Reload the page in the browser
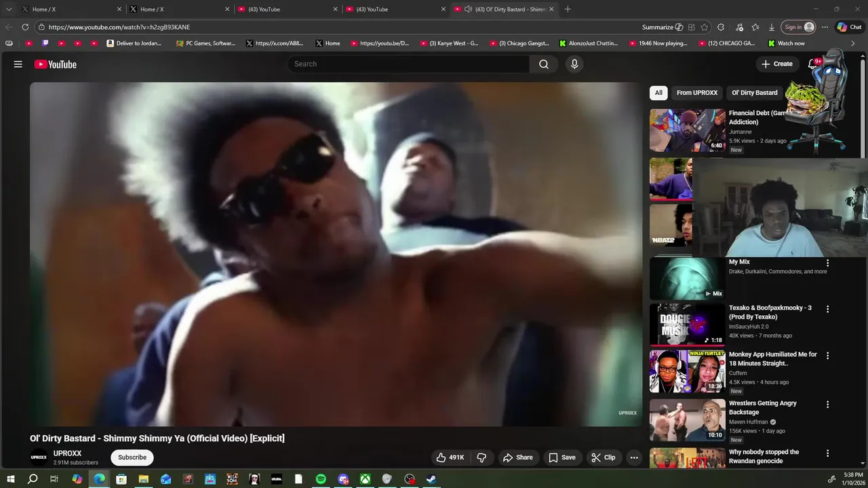The width and height of the screenshot is (868, 488). pyautogui.click(x=25, y=27)
